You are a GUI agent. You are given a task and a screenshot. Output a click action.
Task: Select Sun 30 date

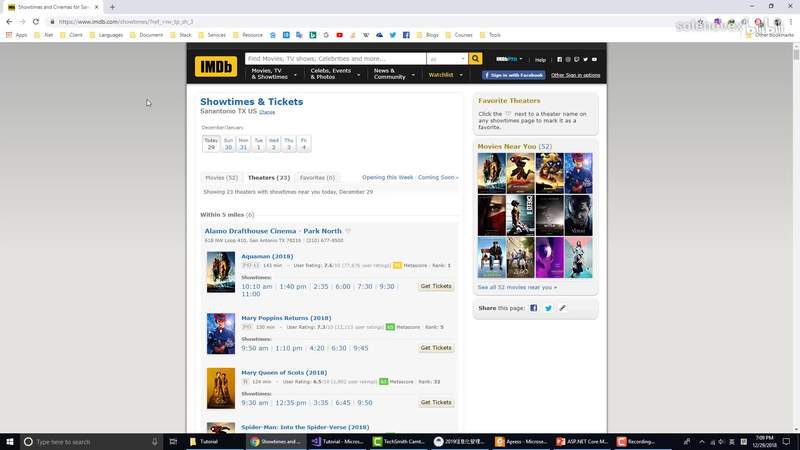(x=228, y=144)
